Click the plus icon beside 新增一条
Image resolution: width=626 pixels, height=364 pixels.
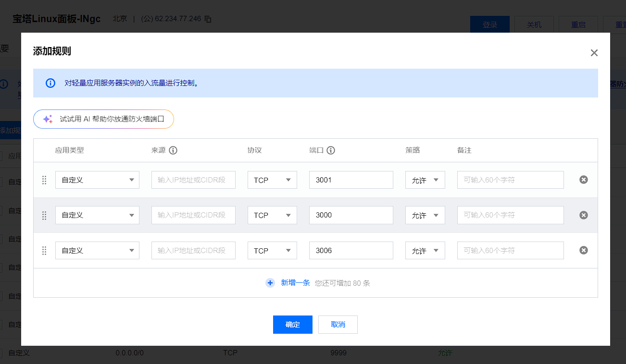(270, 283)
